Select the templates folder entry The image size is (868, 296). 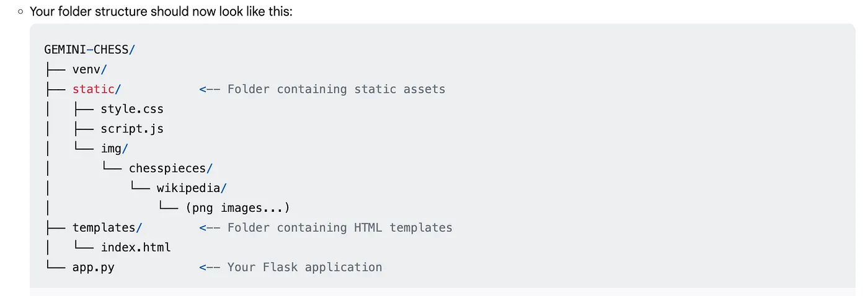click(x=108, y=228)
